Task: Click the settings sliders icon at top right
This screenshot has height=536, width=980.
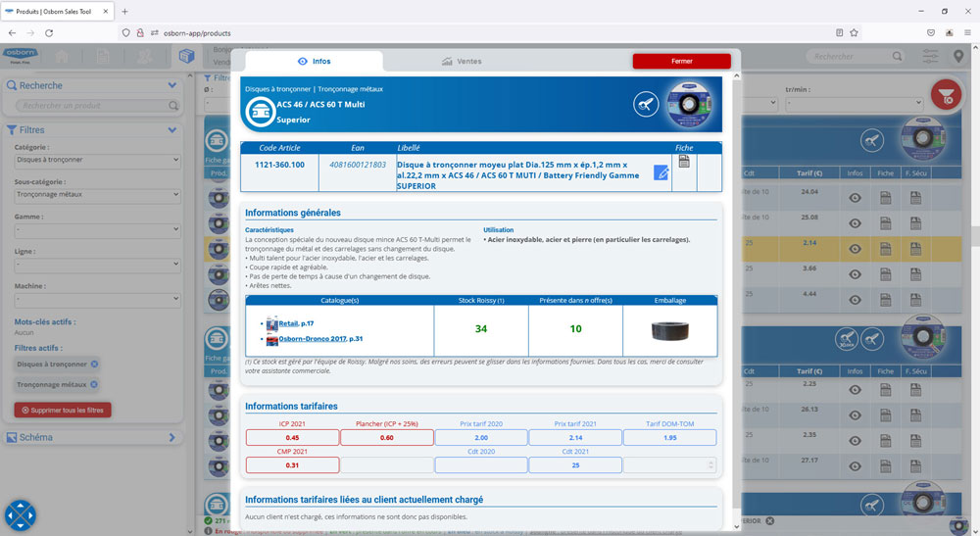Action: [x=931, y=56]
